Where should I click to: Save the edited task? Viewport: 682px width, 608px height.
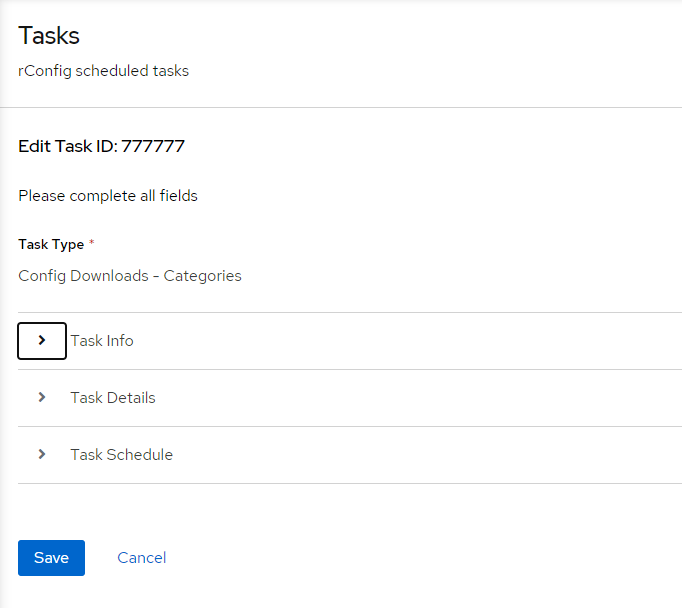(51, 558)
